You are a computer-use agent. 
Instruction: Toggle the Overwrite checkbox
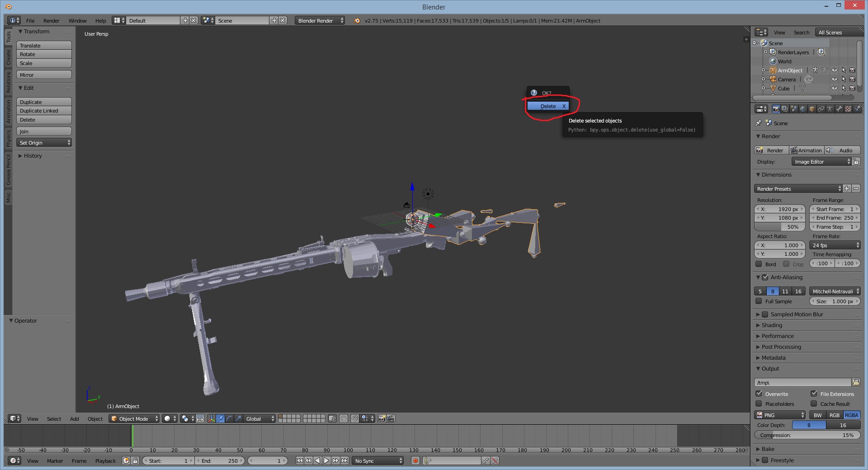(x=759, y=394)
